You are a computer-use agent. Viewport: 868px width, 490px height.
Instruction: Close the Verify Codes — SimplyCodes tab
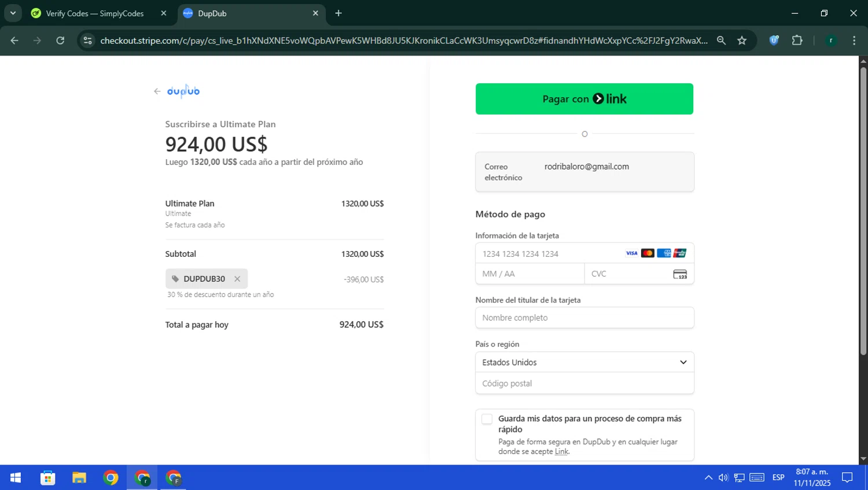(x=164, y=13)
